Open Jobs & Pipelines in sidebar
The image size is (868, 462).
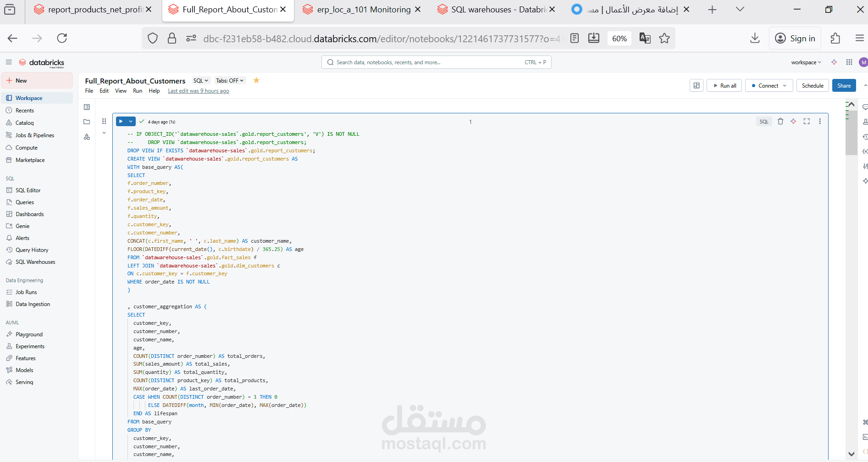37,135
